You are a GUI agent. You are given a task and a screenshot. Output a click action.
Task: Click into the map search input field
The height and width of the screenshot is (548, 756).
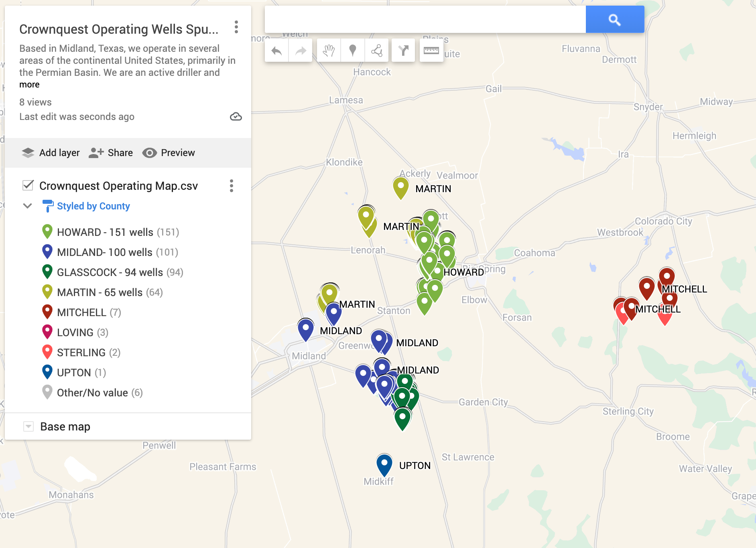425,19
